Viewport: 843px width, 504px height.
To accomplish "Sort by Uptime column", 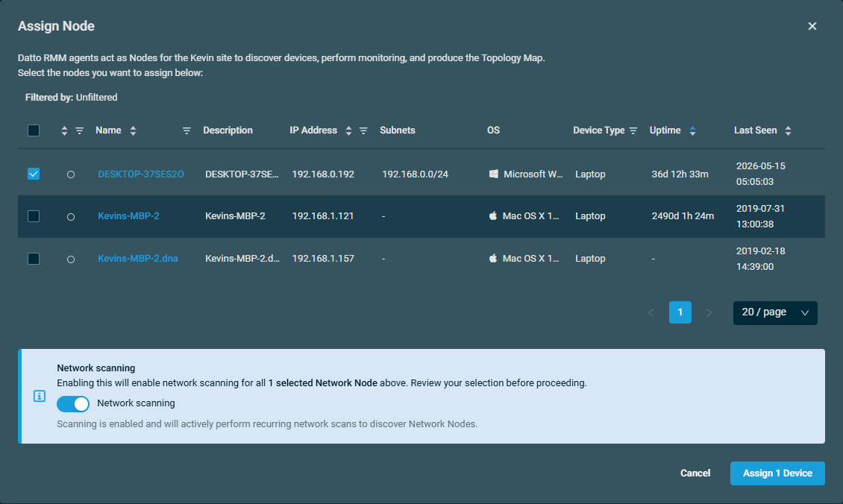I will pyautogui.click(x=692, y=130).
